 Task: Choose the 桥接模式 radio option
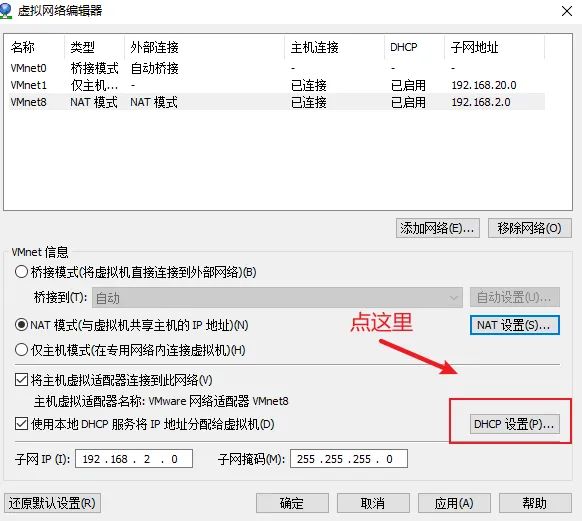(21, 272)
